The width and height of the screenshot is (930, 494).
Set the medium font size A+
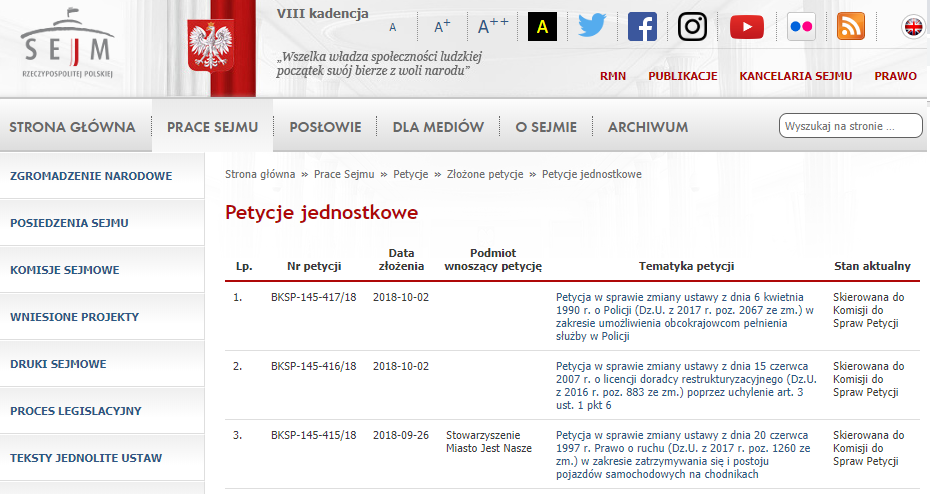click(x=442, y=27)
